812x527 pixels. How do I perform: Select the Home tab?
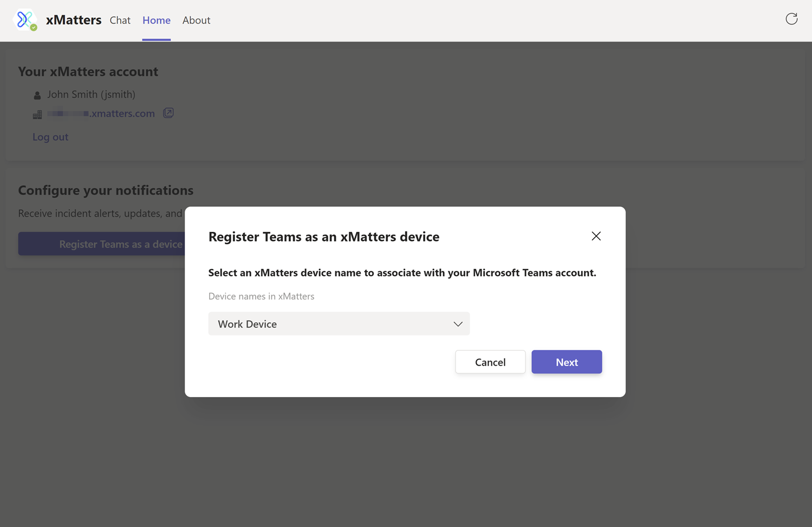point(156,20)
